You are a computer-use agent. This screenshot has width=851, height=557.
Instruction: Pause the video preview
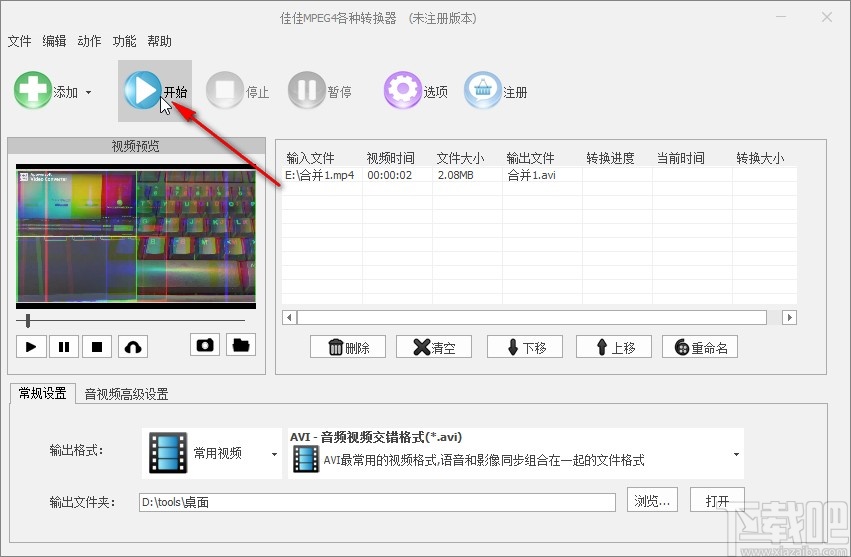click(x=64, y=347)
